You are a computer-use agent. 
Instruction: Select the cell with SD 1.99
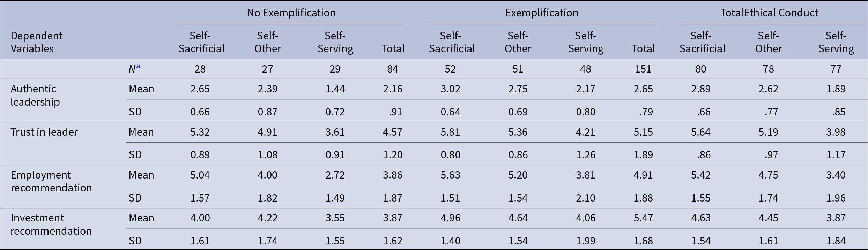(585, 241)
